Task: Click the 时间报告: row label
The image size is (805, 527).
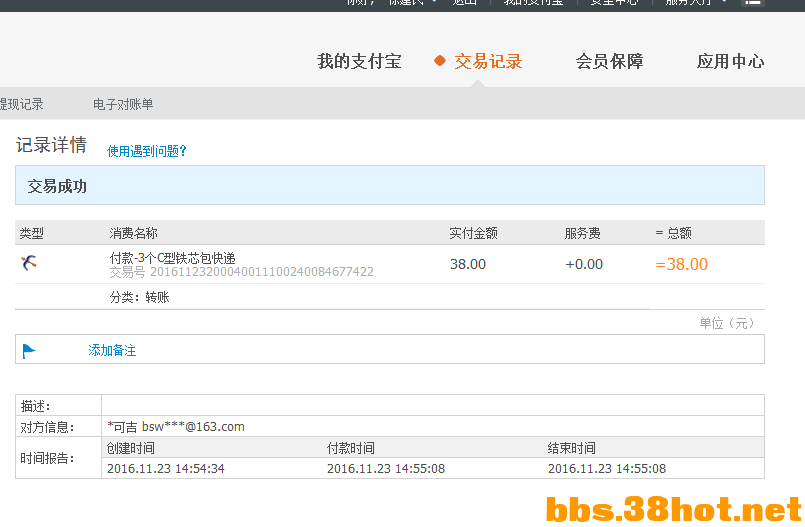Action: (47, 458)
